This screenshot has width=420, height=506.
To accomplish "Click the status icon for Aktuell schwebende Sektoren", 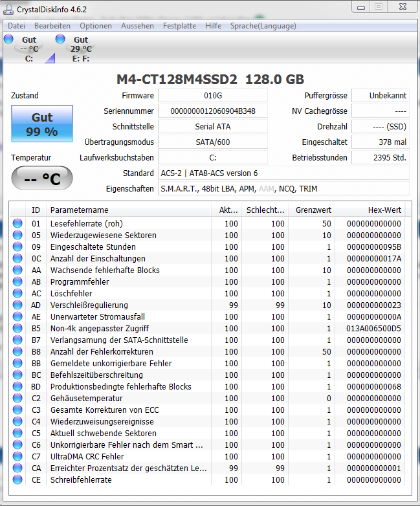I will pos(17,433).
